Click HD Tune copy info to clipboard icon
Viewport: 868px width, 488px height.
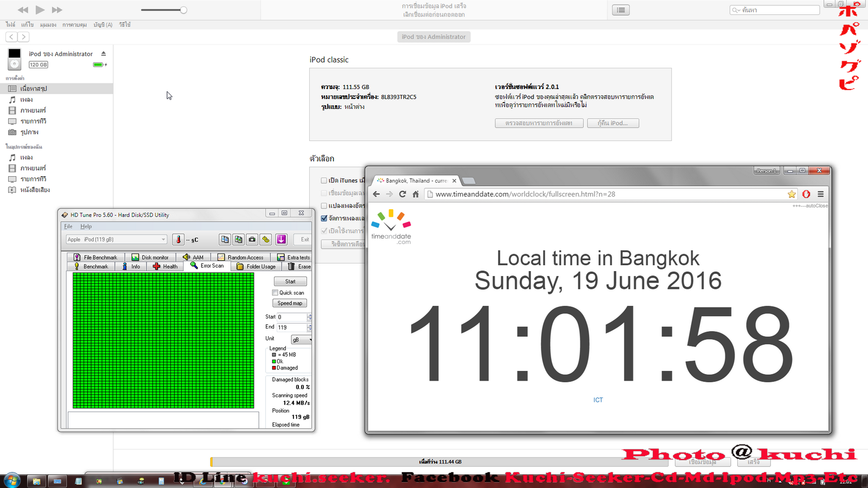click(225, 239)
